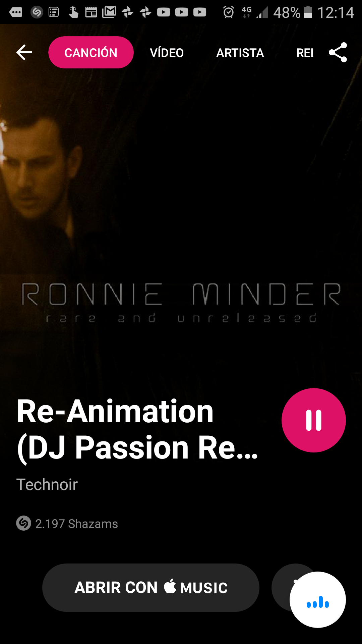Tap the Shazam logo beside 2.197 Shazams
362x644 pixels.
[23, 523]
